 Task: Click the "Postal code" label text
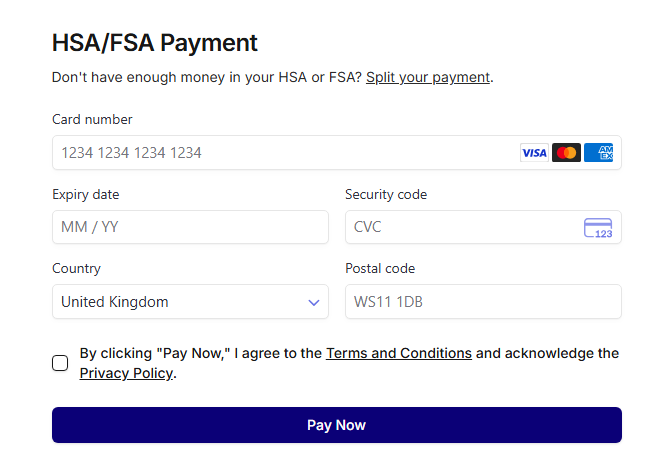coord(380,269)
